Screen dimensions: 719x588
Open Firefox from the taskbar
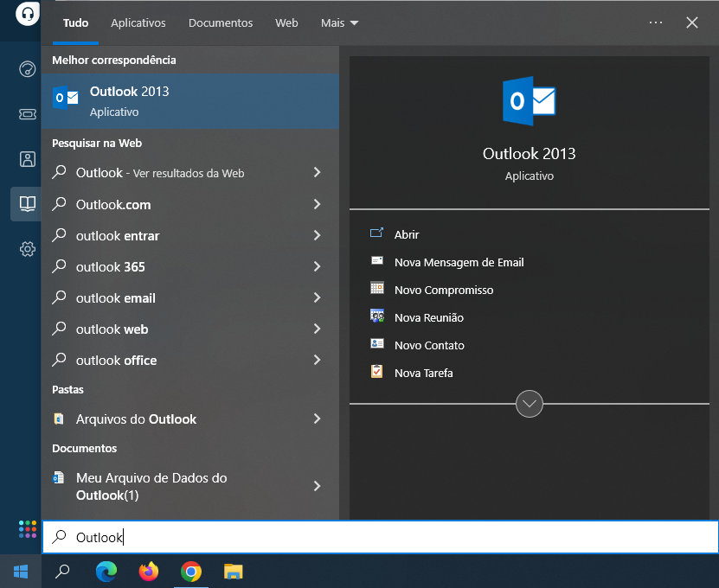coord(149,572)
